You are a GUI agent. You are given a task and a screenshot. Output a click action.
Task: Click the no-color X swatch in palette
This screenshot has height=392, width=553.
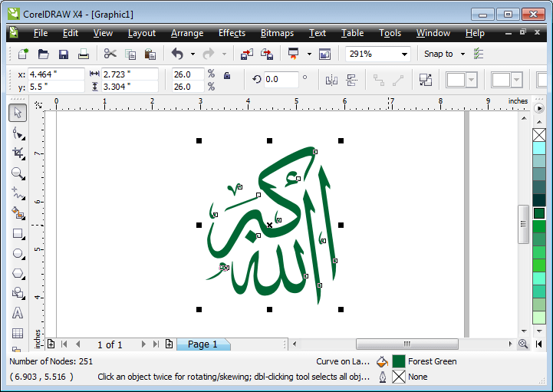[539, 135]
